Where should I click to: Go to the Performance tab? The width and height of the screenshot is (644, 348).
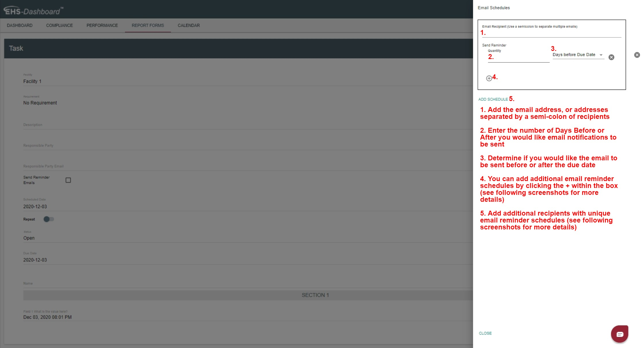click(102, 25)
